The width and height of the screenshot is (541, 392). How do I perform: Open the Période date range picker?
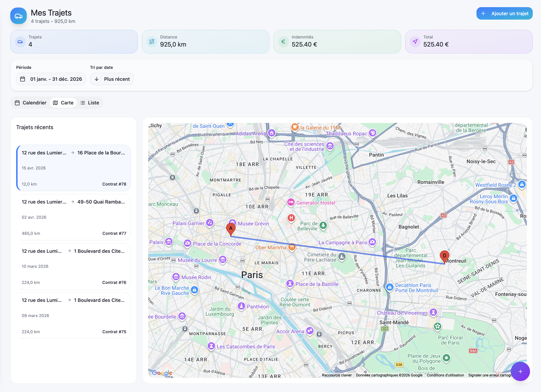pos(51,79)
